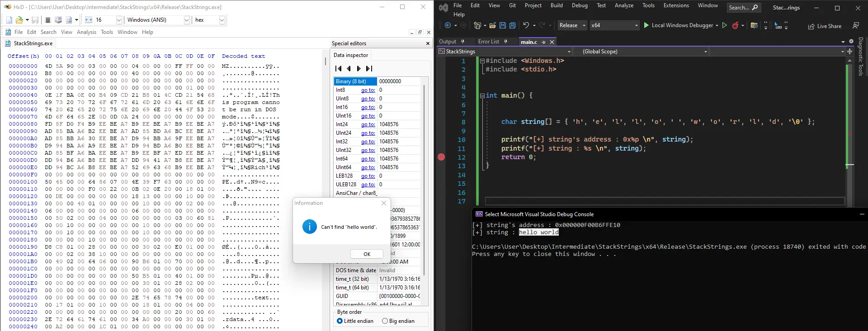Click the Visual Studio new item icon
Viewport: 868px width, 331px height.
point(477,26)
